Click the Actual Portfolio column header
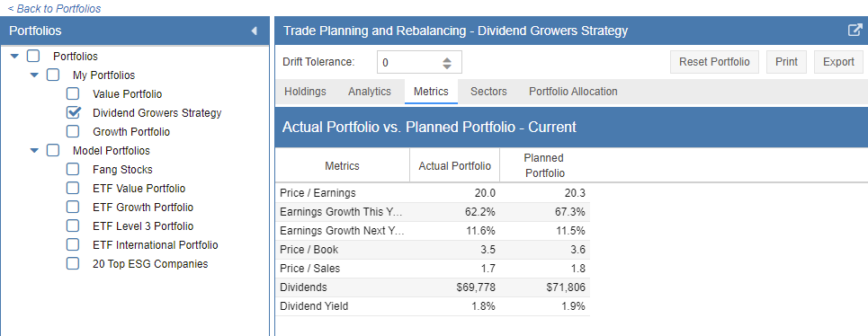Image resolution: width=868 pixels, height=336 pixels. [454, 166]
